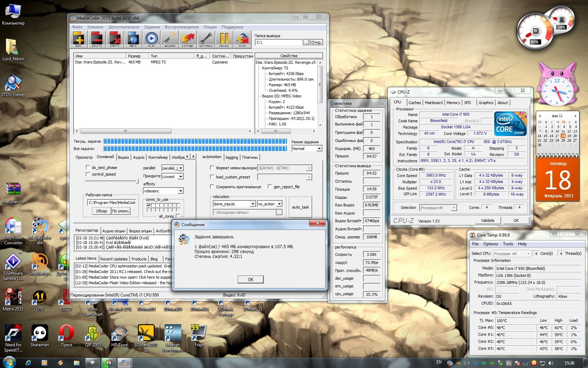The height and width of the screenshot is (368, 588).
Task: Launch the WIZARD toolbar icon
Action: [x=170, y=40]
